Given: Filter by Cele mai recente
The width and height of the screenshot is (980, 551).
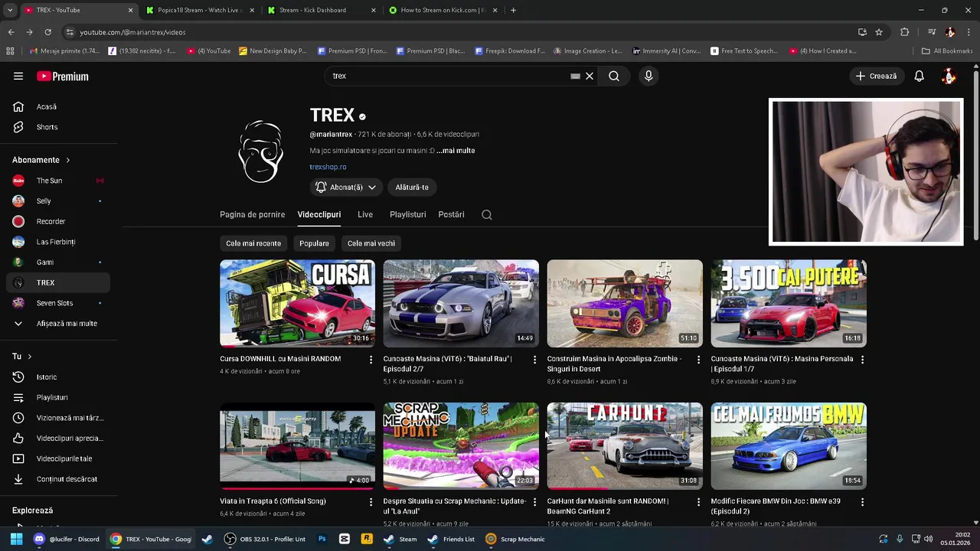Looking at the screenshot, I should point(253,243).
